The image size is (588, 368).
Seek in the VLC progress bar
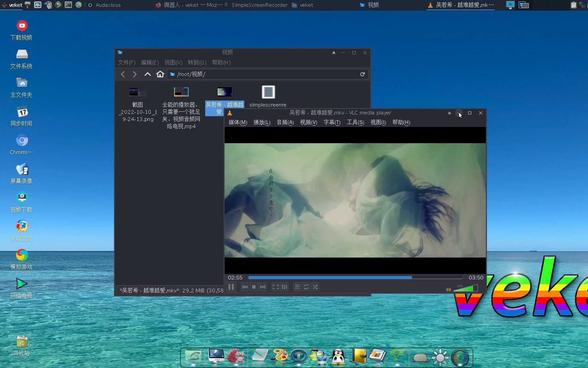pyautogui.click(x=355, y=278)
